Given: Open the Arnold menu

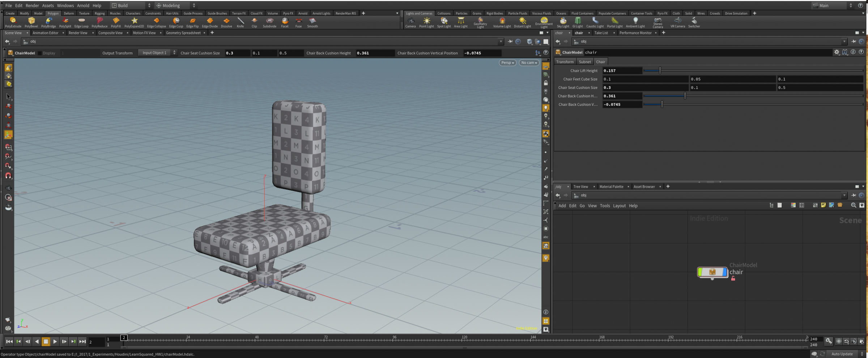Looking at the screenshot, I should [x=83, y=5].
